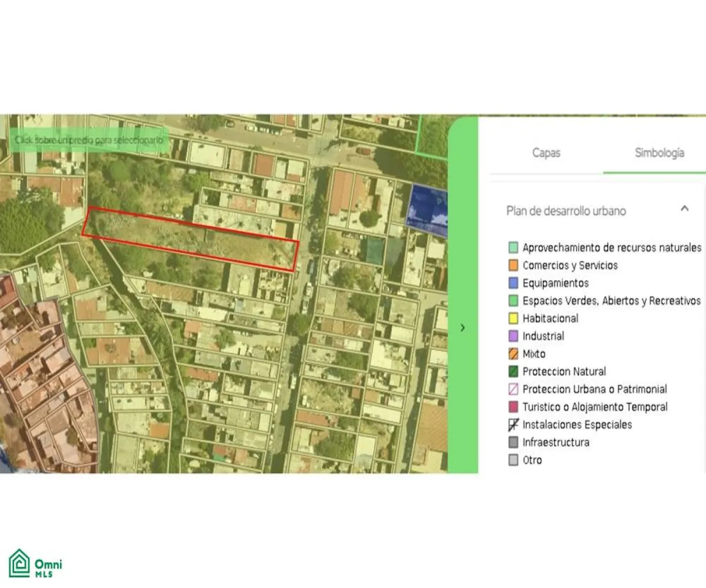Click the orange Comercios y Servicios icon
The image size is (706, 588).
[x=513, y=265]
